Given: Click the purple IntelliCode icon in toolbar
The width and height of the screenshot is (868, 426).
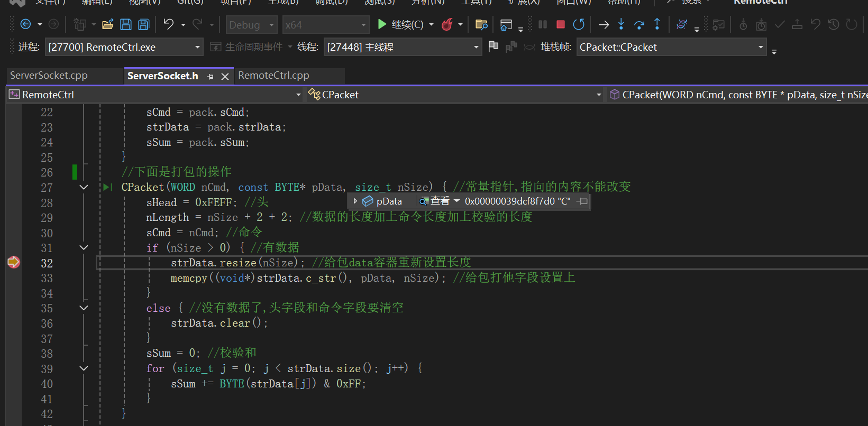Looking at the screenshot, I should click(x=682, y=24).
